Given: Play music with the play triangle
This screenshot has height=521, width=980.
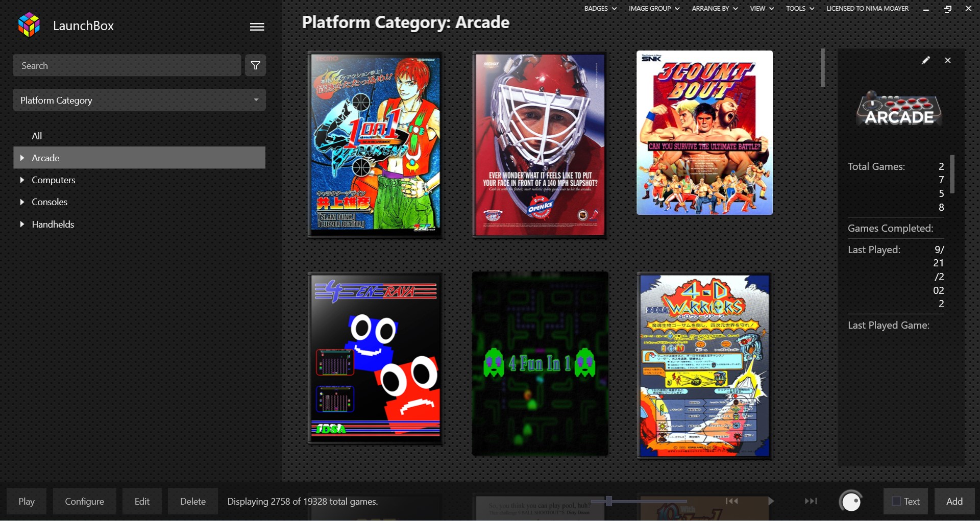Looking at the screenshot, I should click(771, 501).
